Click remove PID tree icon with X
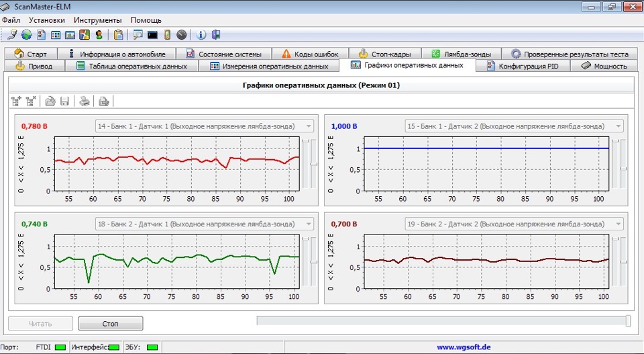644x354 pixels. point(31,101)
